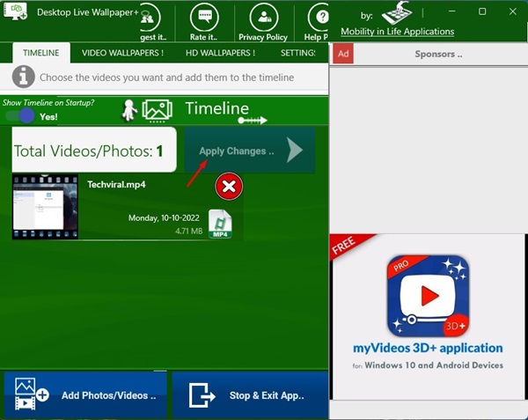Screen dimensions: 528x420
Task: Click the Timeline picture frame icon
Action: point(158,110)
